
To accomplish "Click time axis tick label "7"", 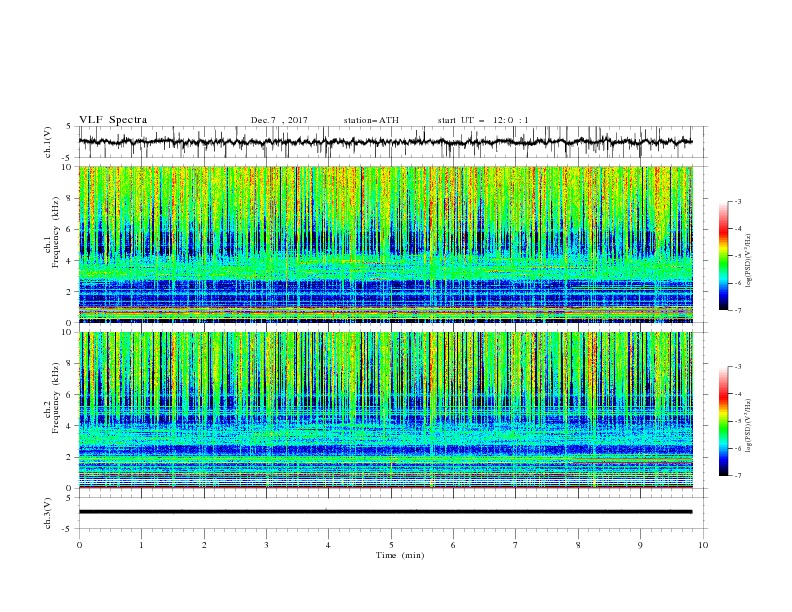I will [x=516, y=545].
